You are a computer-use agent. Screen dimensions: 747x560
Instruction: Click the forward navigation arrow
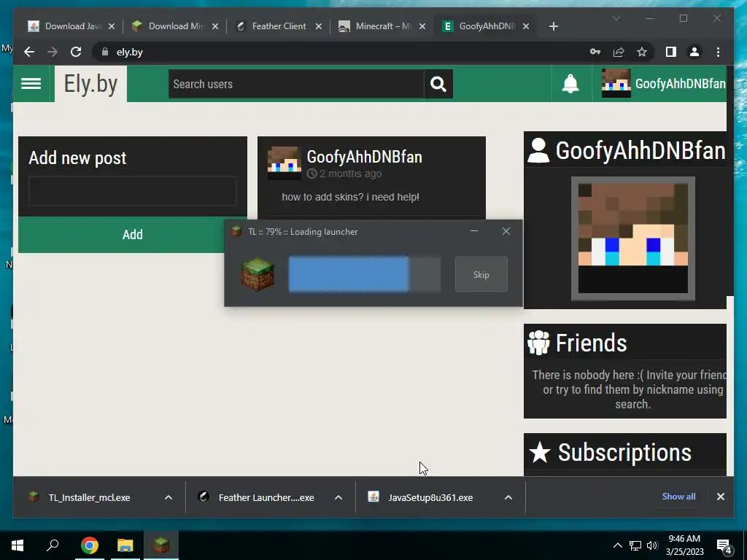click(x=53, y=52)
